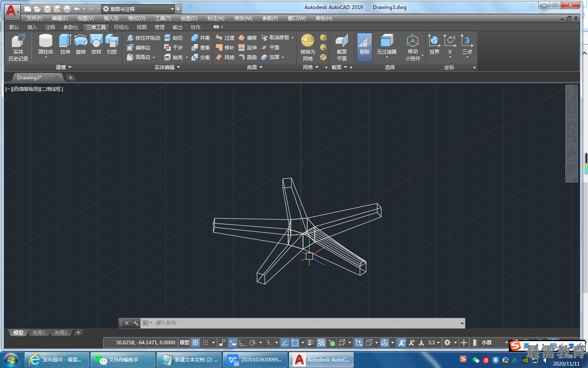
Task: Select the 圆柱体 (Cylinder) tool
Action: tap(46, 44)
